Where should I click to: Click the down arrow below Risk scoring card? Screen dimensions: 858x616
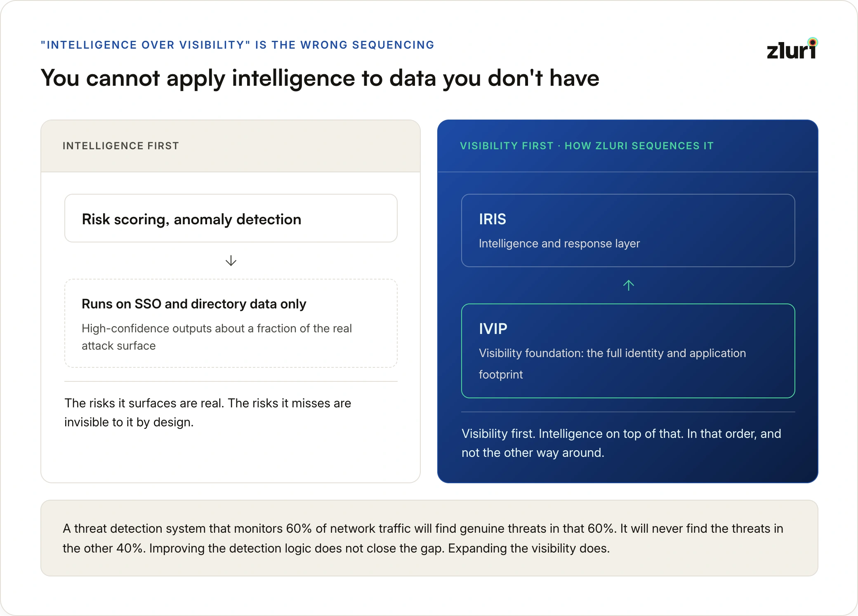tap(231, 261)
